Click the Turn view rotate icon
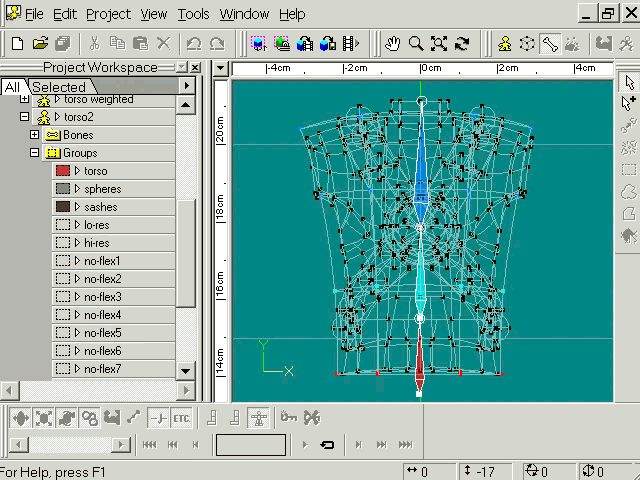The image size is (640, 480). [x=462, y=44]
